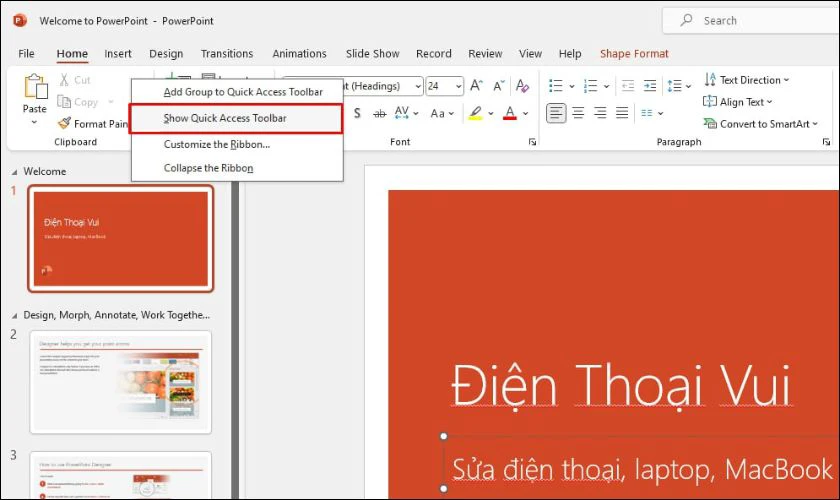Click the character spacing AV icon
The width and height of the screenshot is (840, 500).
tap(401, 113)
